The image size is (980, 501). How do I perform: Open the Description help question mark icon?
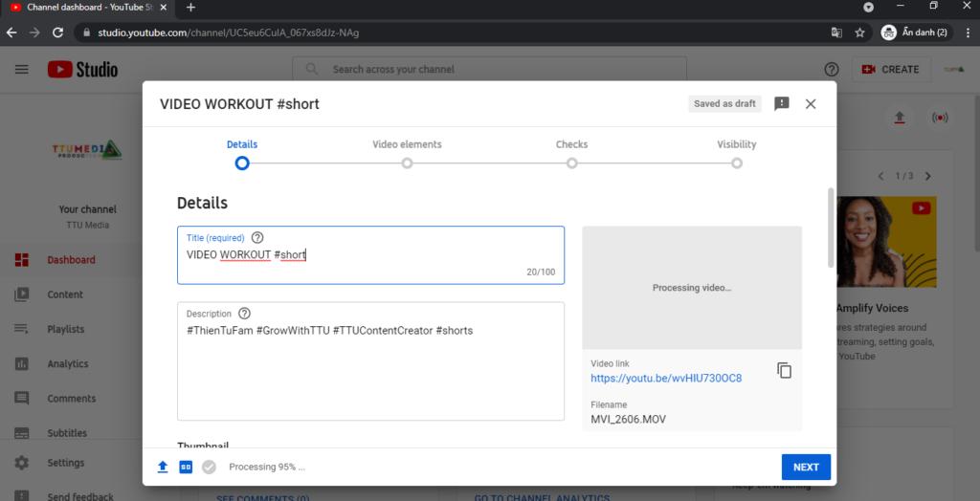(x=244, y=314)
